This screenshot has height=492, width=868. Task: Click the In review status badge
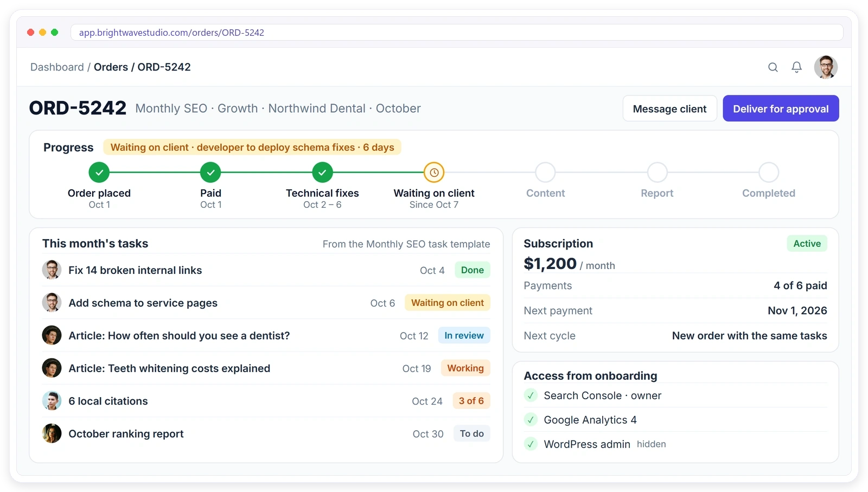464,335
